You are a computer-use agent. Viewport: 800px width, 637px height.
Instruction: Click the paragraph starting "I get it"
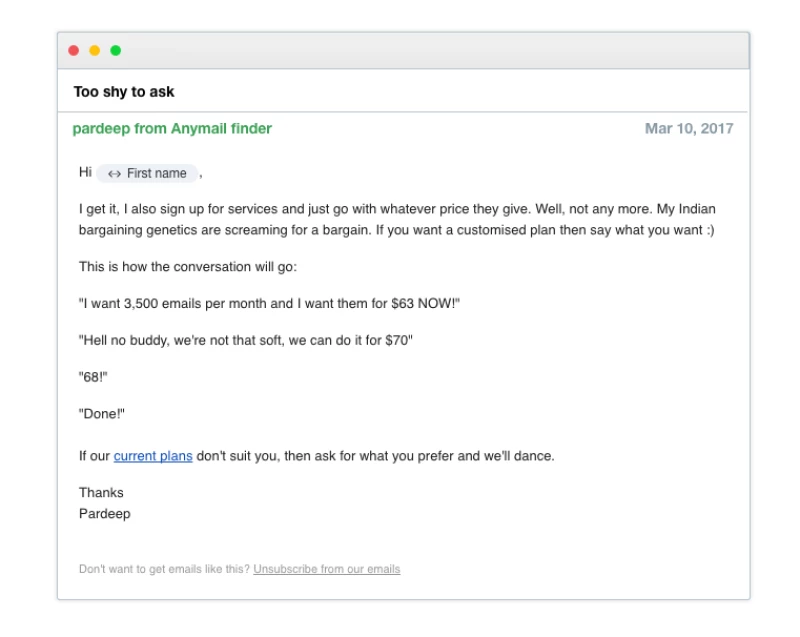pos(397,220)
